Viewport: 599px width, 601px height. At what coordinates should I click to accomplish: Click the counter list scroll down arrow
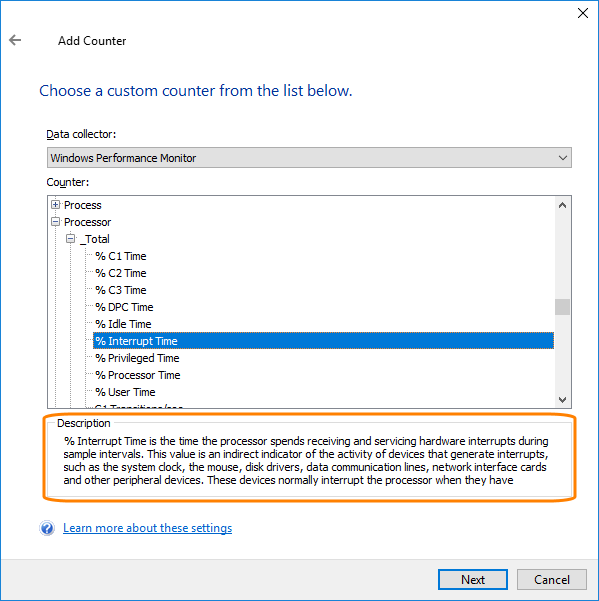[562, 400]
